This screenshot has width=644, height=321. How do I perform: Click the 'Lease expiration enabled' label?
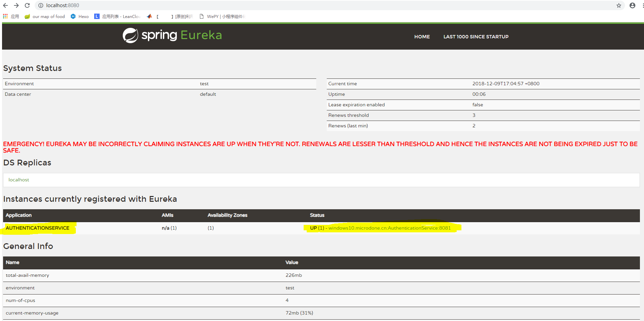(x=357, y=105)
